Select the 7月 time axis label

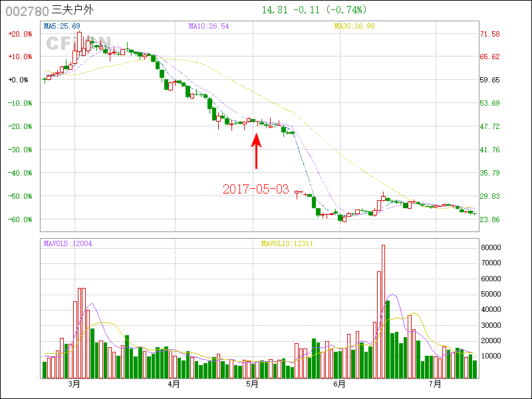(436, 384)
